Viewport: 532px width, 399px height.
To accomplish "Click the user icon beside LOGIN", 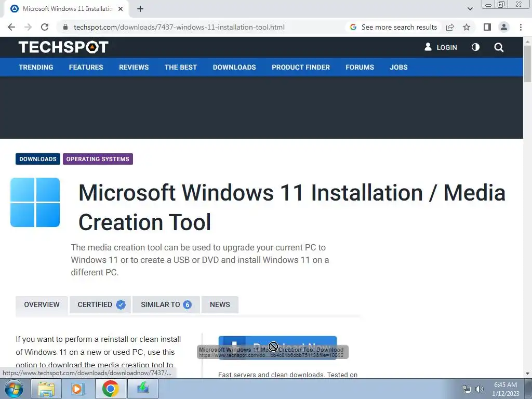I will tap(428, 47).
